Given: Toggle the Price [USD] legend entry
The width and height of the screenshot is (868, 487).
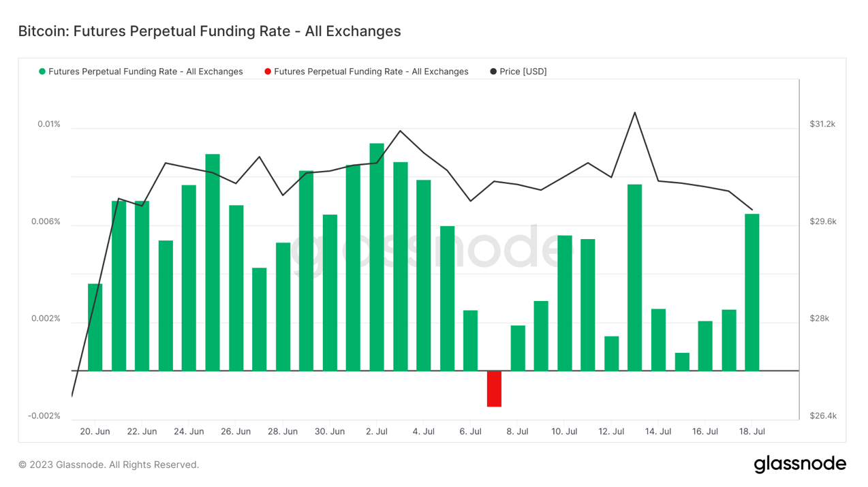Looking at the screenshot, I should click(x=518, y=72).
